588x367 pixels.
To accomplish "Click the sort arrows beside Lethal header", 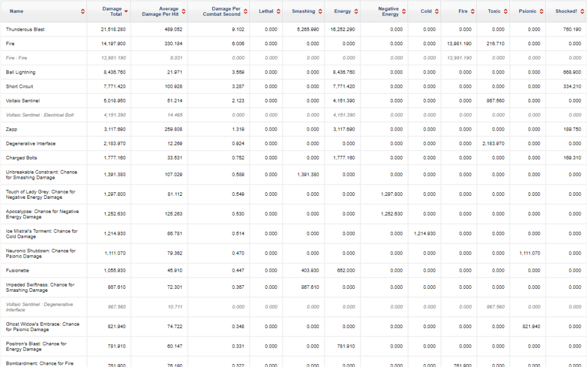I will tap(279, 11).
